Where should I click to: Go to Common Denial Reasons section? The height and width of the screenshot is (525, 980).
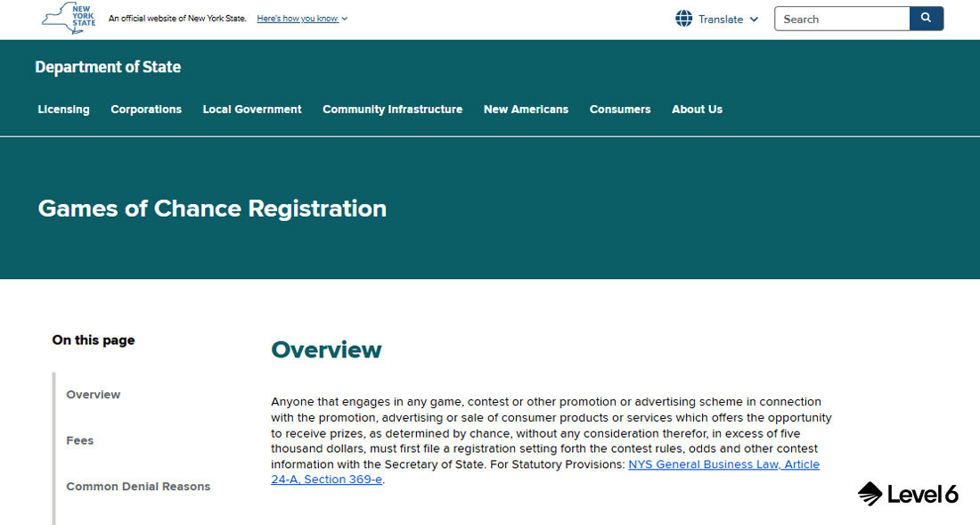click(138, 487)
